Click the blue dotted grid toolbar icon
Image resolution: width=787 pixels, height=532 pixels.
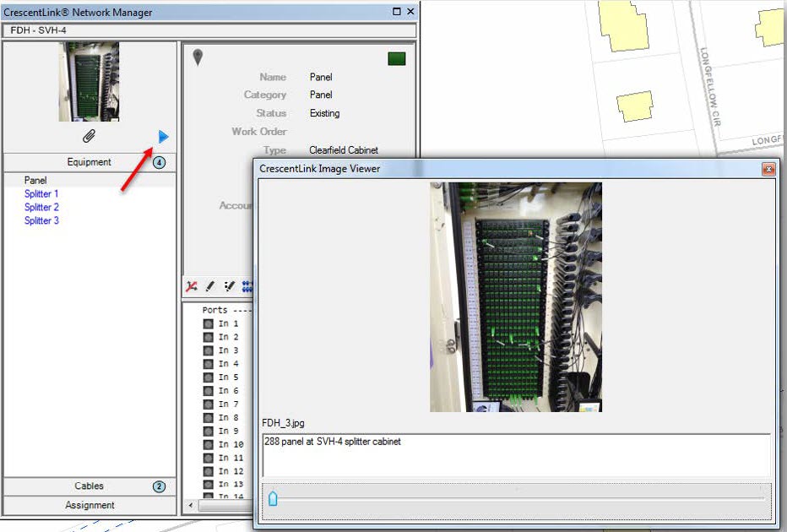click(247, 286)
